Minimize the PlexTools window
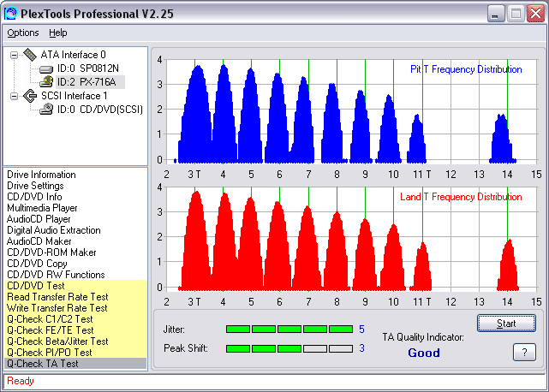Image resolution: width=549 pixels, height=392 pixels. point(496,14)
